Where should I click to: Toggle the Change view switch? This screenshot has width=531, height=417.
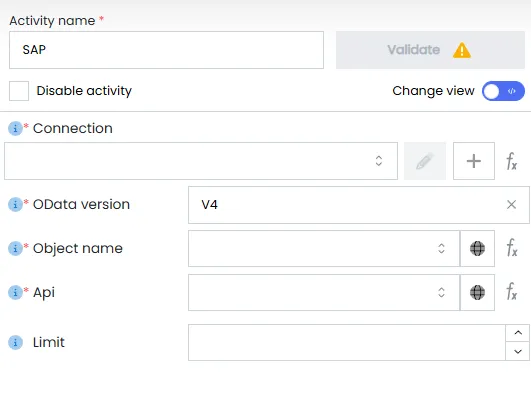tap(503, 91)
